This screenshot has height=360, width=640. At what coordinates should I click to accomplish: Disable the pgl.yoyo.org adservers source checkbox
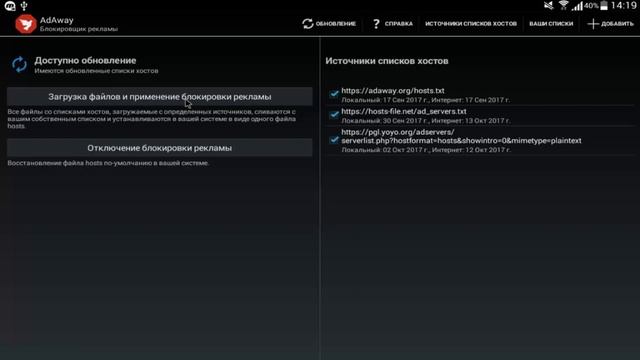point(334,140)
